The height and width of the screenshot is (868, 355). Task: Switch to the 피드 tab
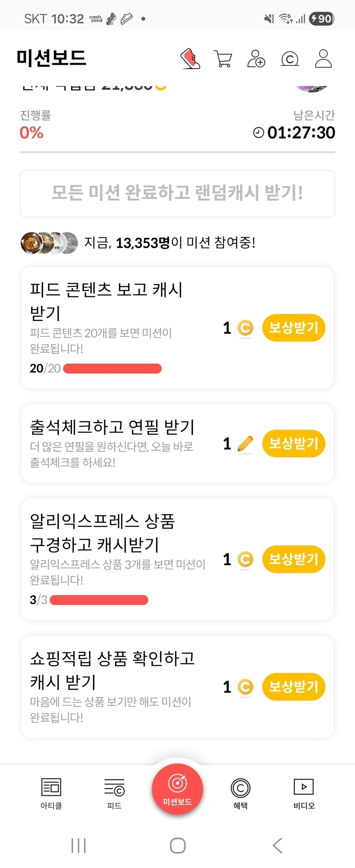tap(114, 793)
